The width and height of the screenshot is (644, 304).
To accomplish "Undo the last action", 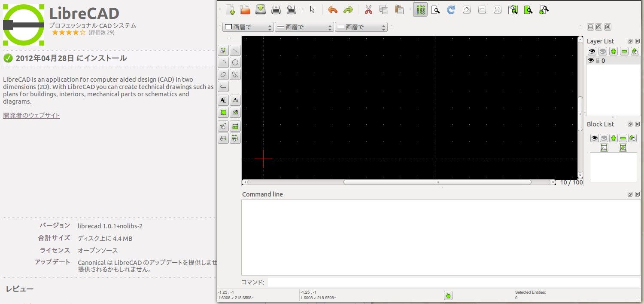I will click(x=332, y=9).
